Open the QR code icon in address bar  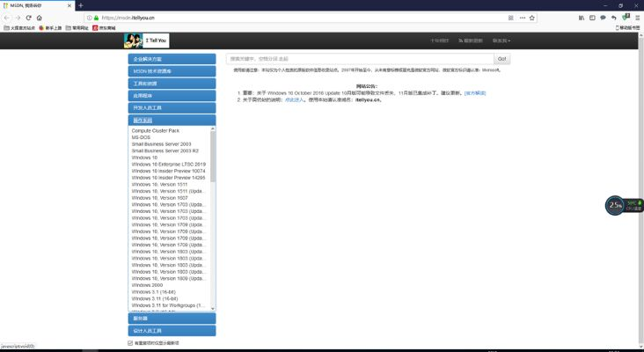coord(511,18)
